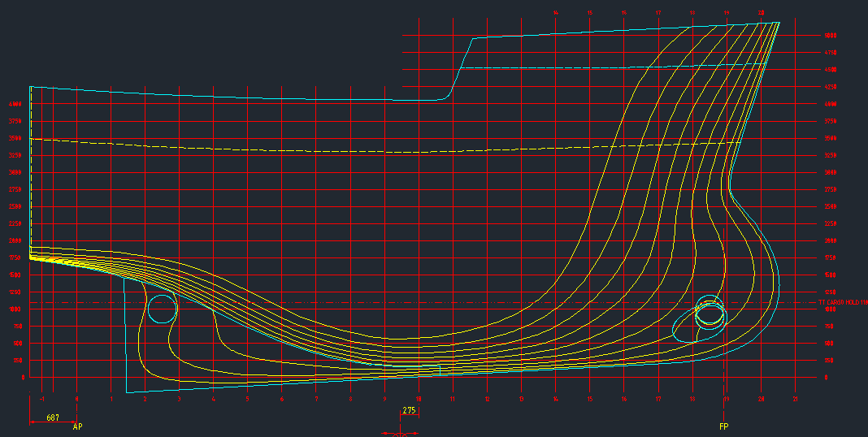This screenshot has height=437, width=868.
Task: Click the 0 baseline label on right
Action: click(x=827, y=378)
